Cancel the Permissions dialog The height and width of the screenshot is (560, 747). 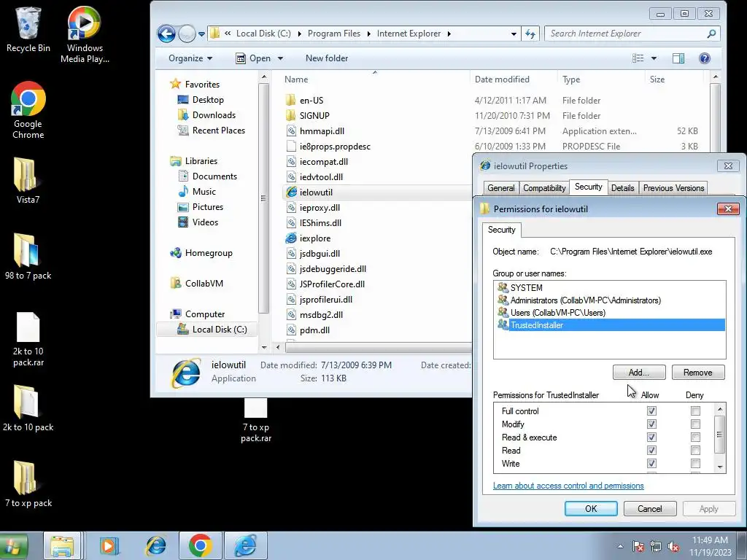tap(650, 508)
